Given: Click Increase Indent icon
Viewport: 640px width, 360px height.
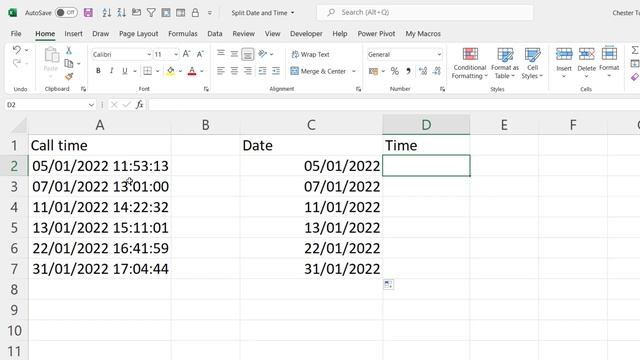Looking at the screenshot, I should 276,71.
